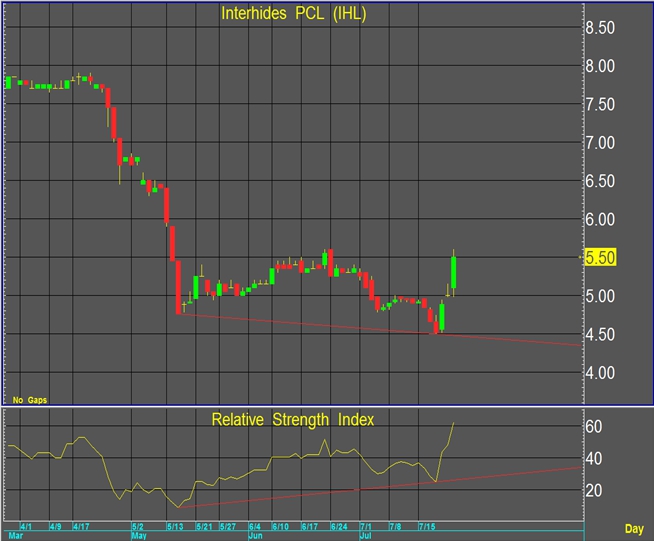
Task: Select the 7/15 date marker
Action: pyautogui.click(x=427, y=526)
